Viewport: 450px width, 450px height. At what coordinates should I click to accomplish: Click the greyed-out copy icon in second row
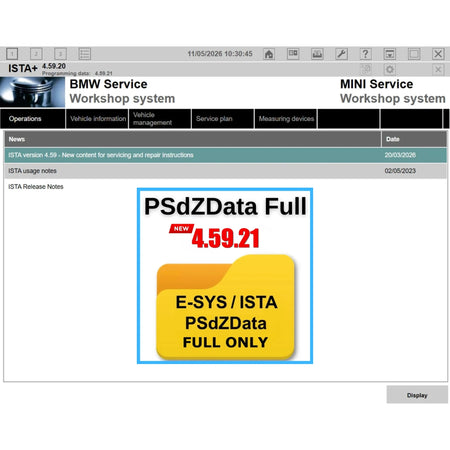(366, 69)
